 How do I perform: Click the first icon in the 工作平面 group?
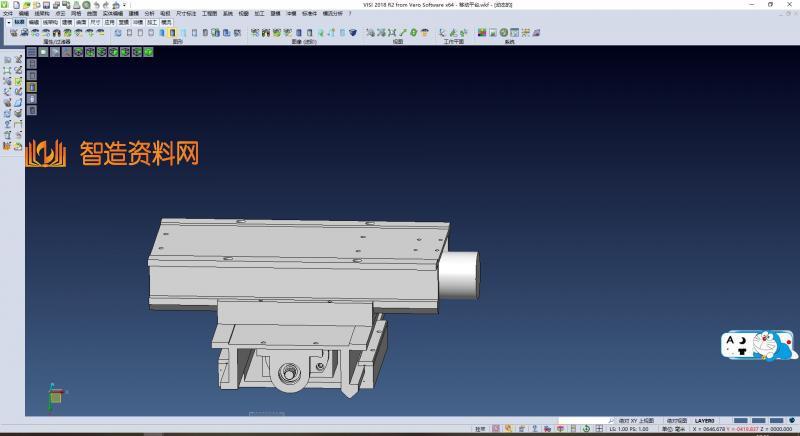(443, 33)
